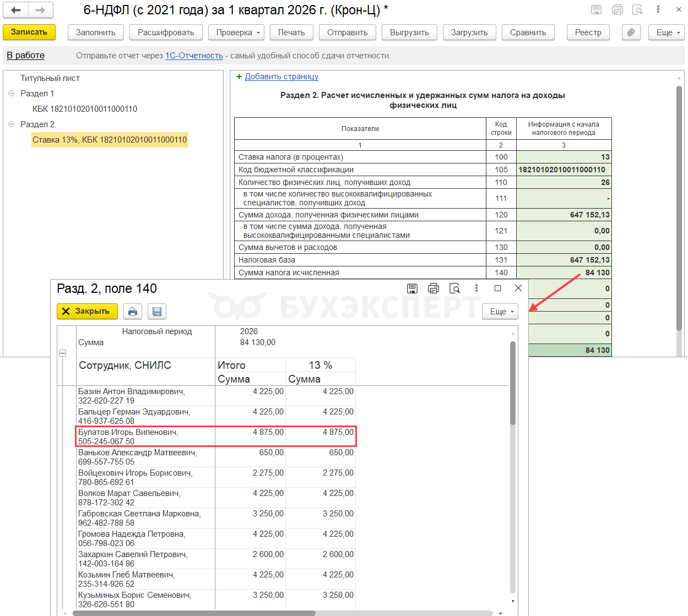The height and width of the screenshot is (616, 688).
Task: Click the Добавить страницу link
Action: pyautogui.click(x=281, y=77)
